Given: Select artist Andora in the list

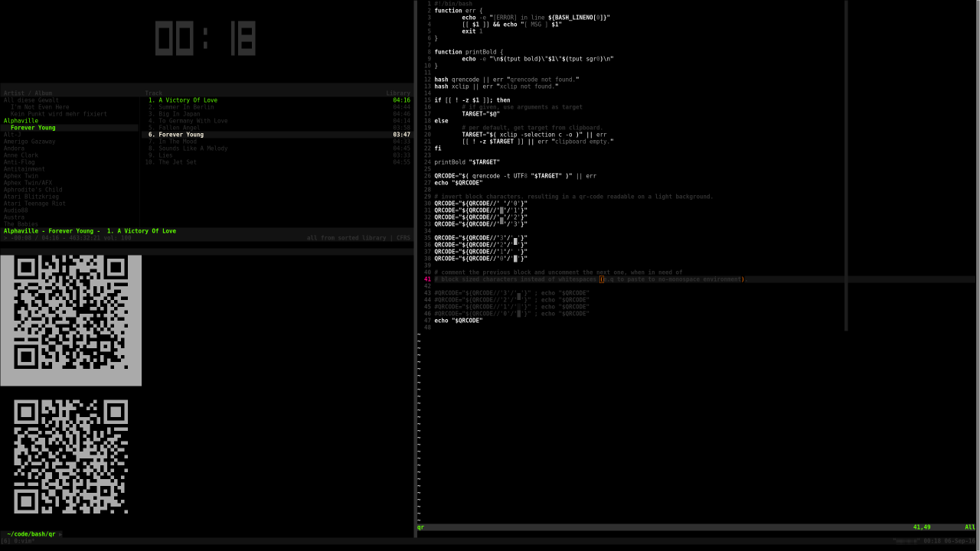Looking at the screenshot, I should coord(14,148).
